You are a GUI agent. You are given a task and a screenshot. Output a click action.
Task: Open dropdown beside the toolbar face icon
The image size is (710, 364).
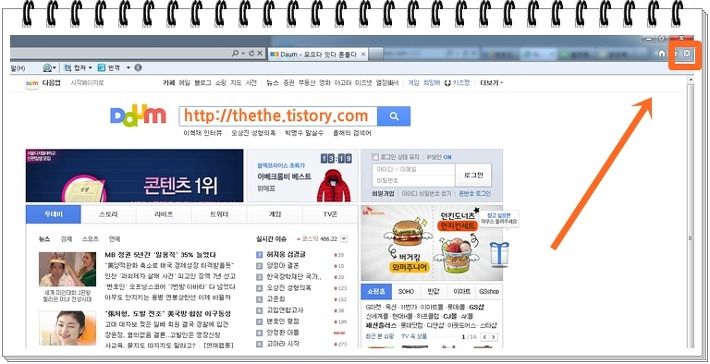(x=55, y=68)
